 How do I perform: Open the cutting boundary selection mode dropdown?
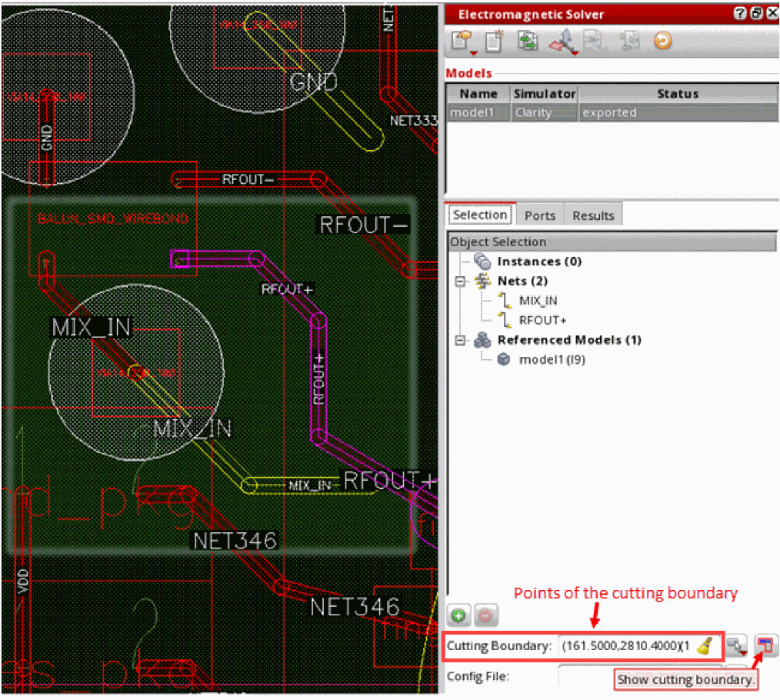[744, 652]
